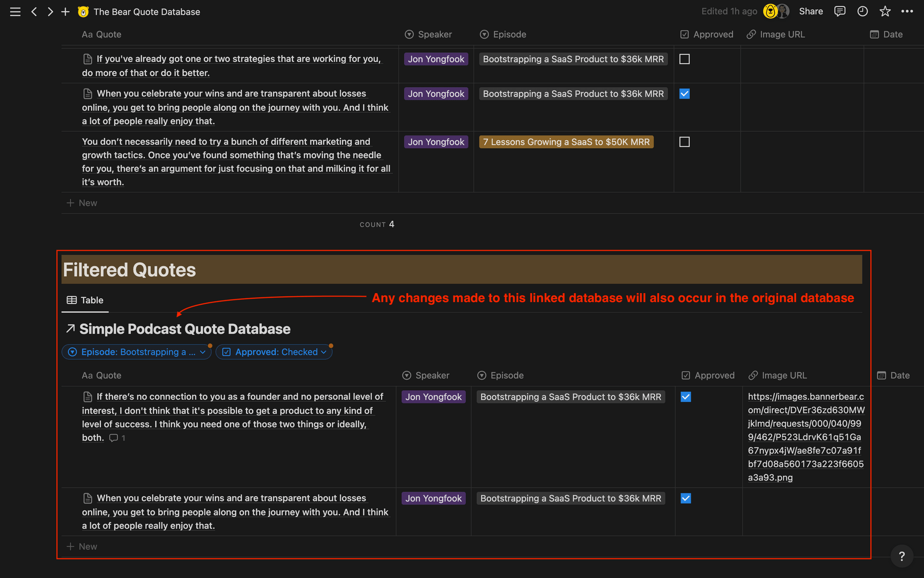Screen dimensions: 924x578
Task: Switch to the Table view tab
Action: (x=85, y=300)
